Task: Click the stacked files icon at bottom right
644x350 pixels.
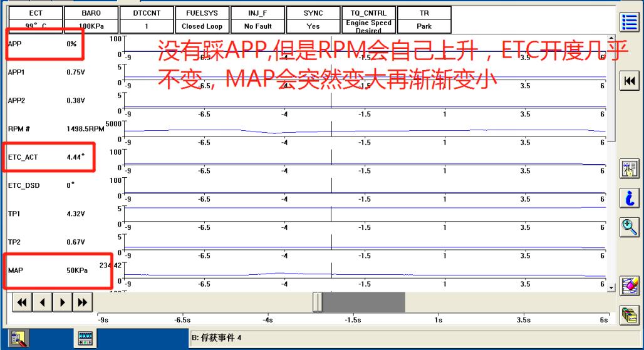Action: tap(629, 315)
